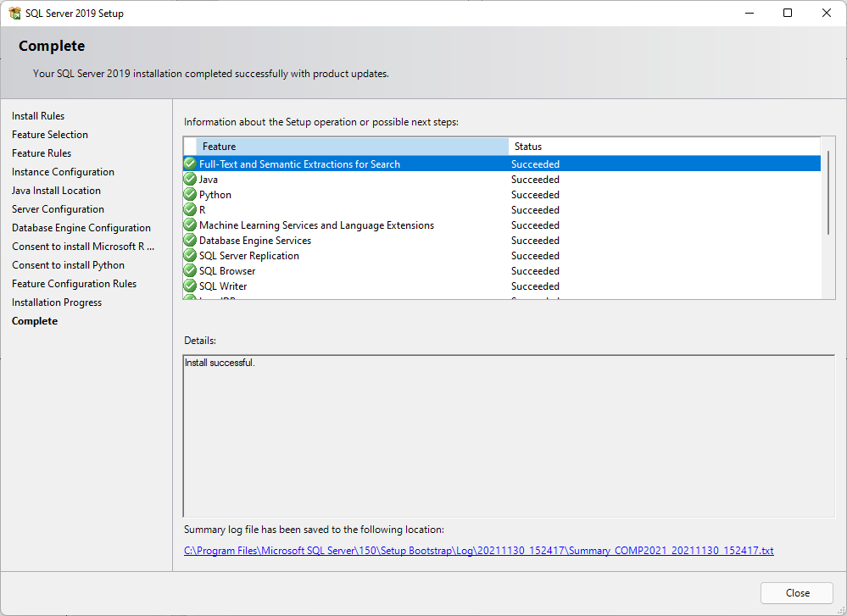
Task: Minimize the SQL Server 2019 Setup window
Action: point(749,13)
